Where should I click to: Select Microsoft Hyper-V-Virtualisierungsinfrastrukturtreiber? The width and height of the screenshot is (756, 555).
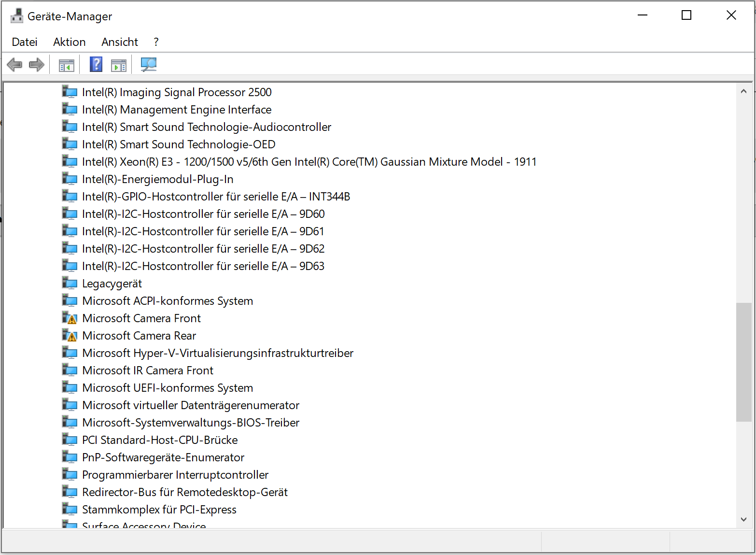point(218,353)
